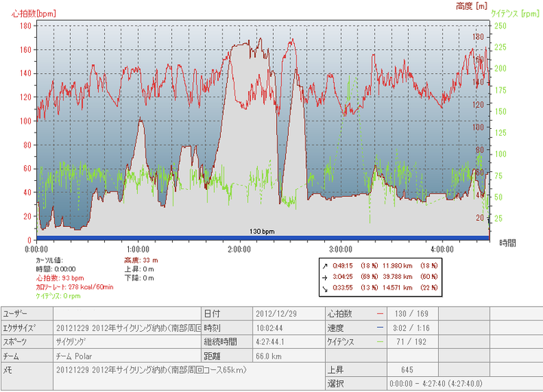Click the 高度 [m] axis title

471,6
